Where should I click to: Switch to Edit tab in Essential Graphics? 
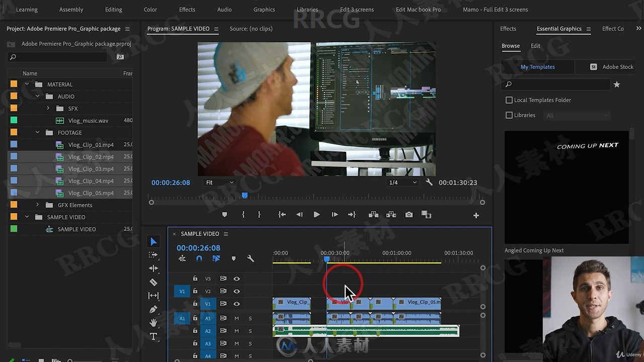535,46
